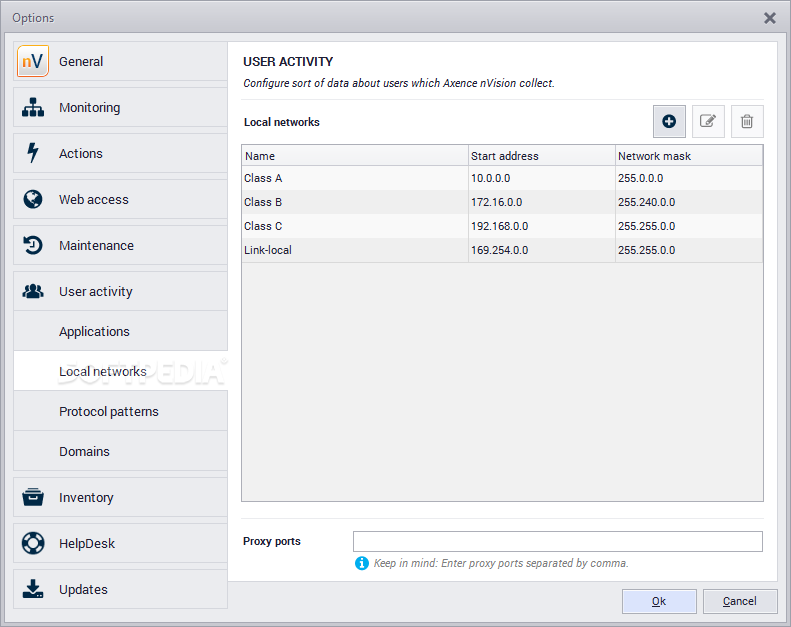This screenshot has height=627, width=791.
Task: Sort by the Network mask column header
Action: (689, 156)
